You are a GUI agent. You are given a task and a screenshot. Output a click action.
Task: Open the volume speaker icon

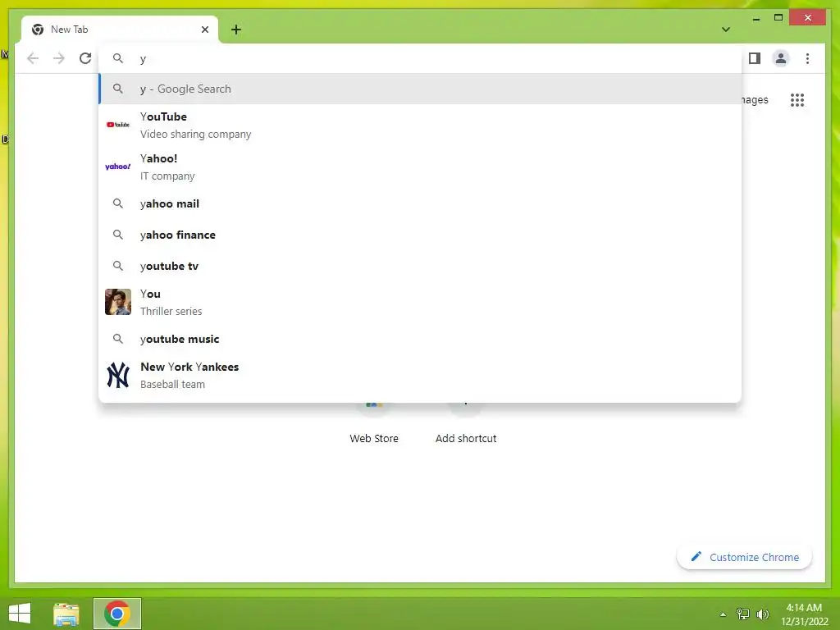point(763,614)
